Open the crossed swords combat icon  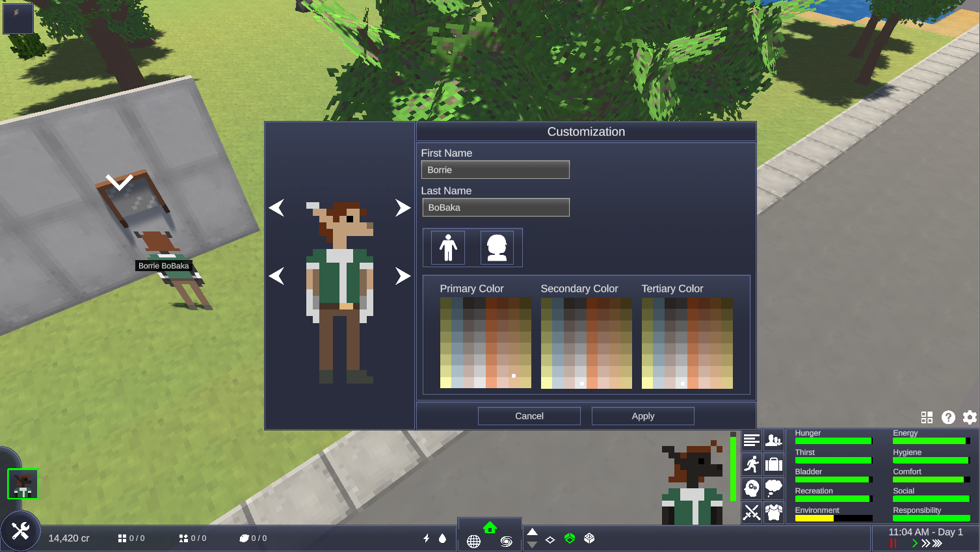(x=752, y=512)
